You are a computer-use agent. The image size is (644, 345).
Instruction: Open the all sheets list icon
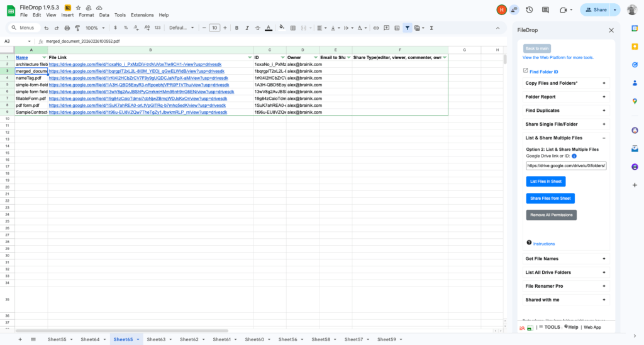[x=33, y=339]
